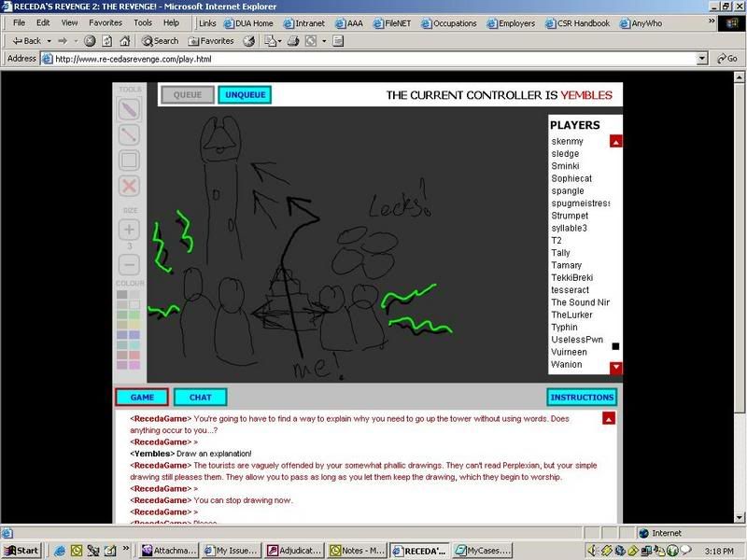Open the Search toolbar button

pyautogui.click(x=160, y=41)
